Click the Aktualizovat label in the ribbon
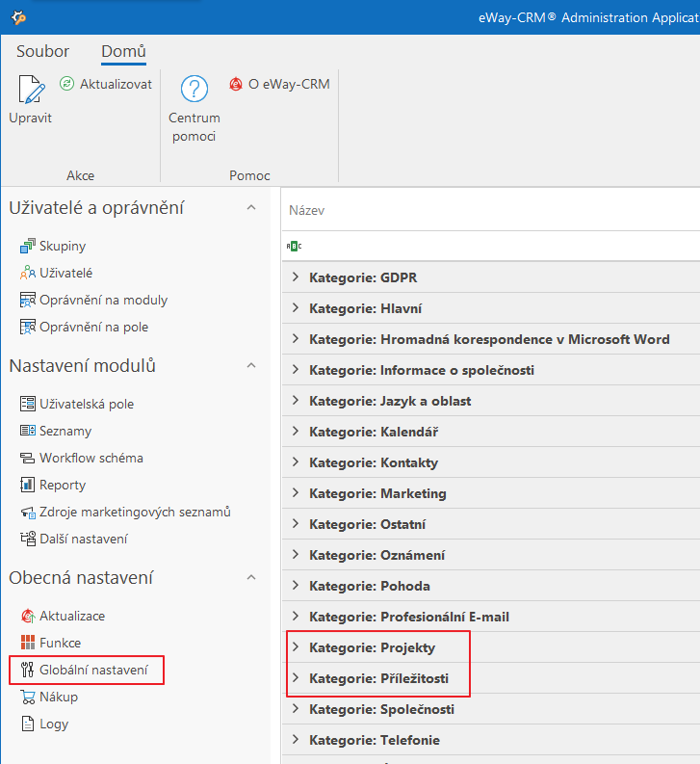Viewport: 700px width, 764px height. 116,84
